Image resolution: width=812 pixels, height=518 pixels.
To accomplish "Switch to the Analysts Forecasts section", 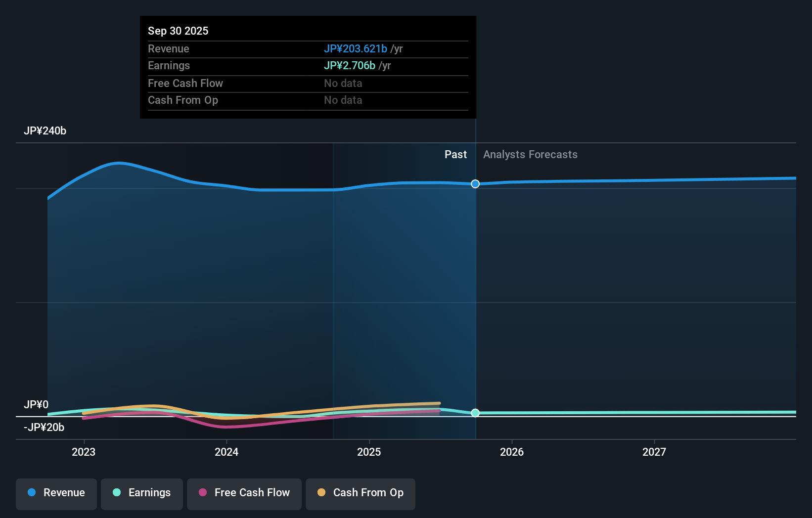I will click(x=530, y=154).
